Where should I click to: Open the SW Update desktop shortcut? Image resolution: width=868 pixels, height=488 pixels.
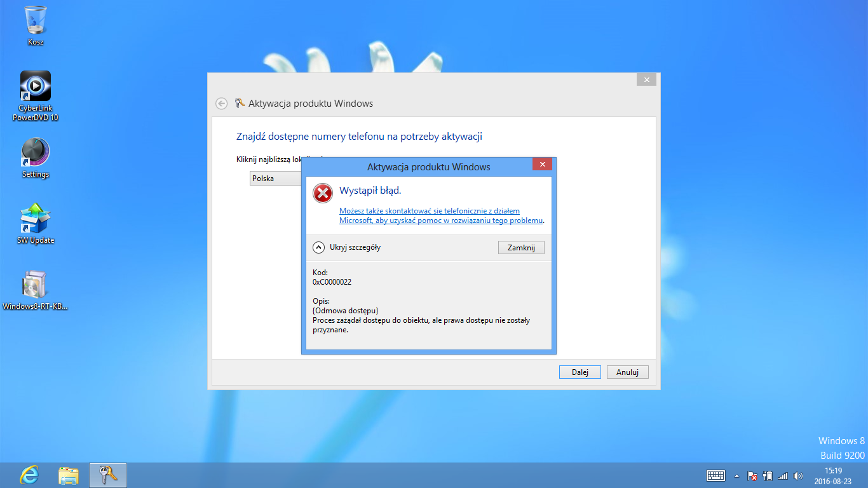click(x=36, y=224)
